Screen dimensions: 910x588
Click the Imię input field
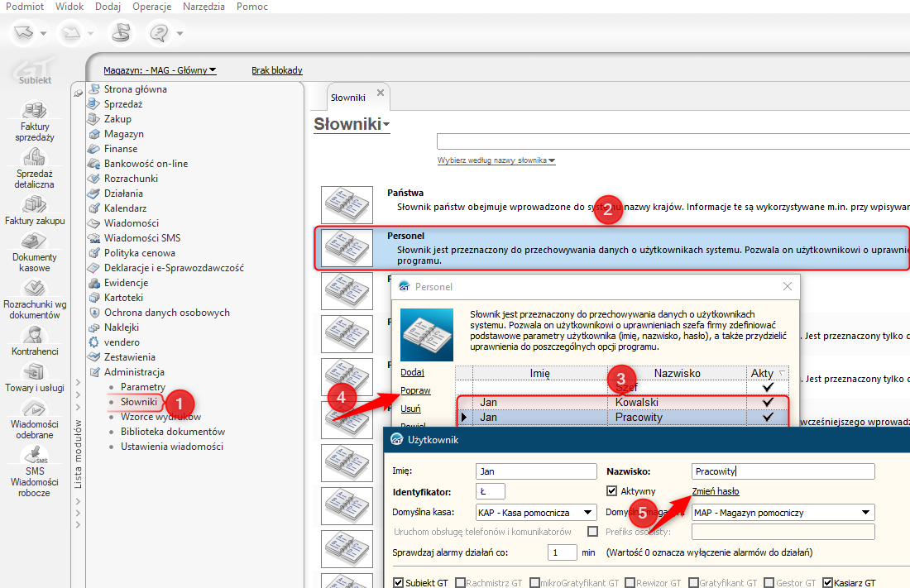tap(536, 471)
